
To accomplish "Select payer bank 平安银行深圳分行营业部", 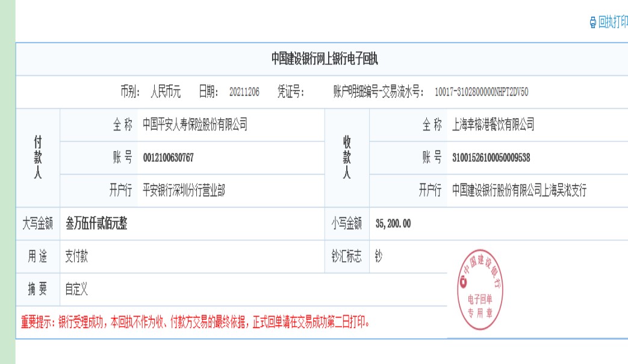I will point(184,191).
